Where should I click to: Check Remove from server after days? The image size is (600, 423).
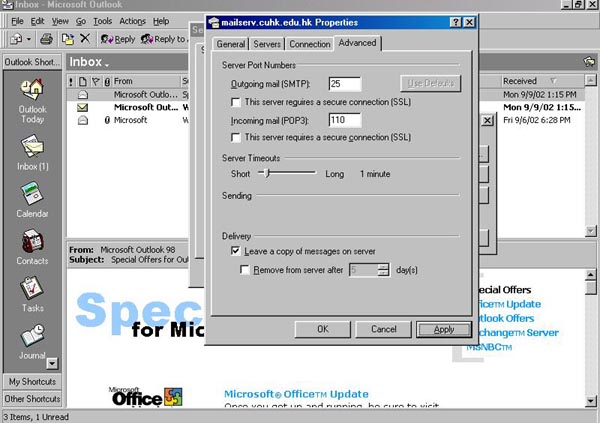(245, 270)
